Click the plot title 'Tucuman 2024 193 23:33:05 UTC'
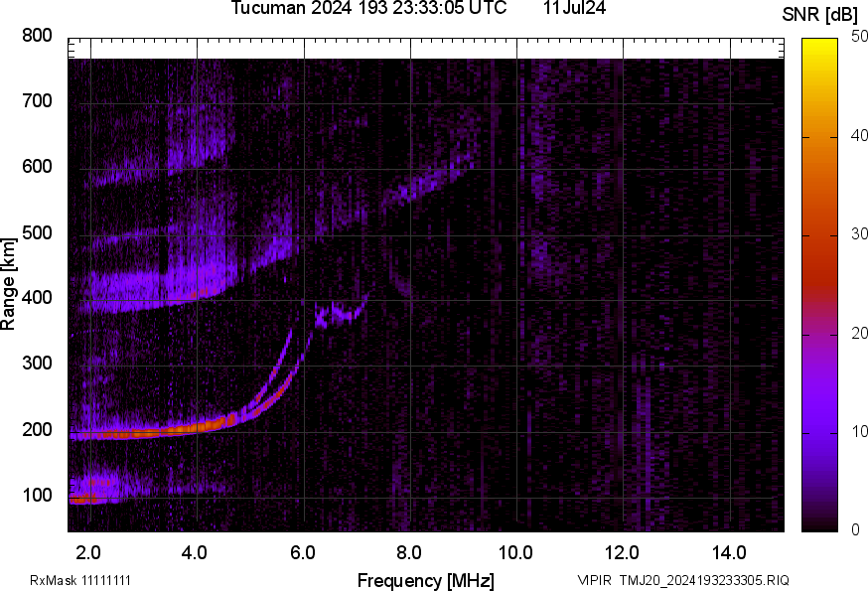The width and height of the screenshot is (868, 591). tap(368, 8)
